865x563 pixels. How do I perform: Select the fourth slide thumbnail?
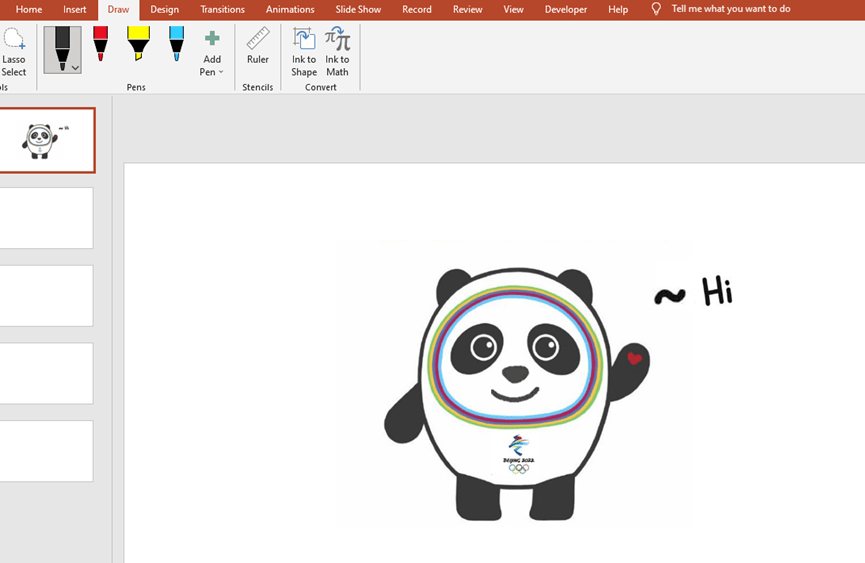coord(47,373)
